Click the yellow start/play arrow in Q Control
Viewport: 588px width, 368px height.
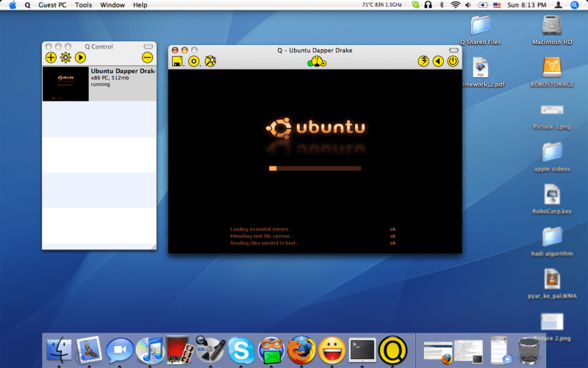[80, 57]
